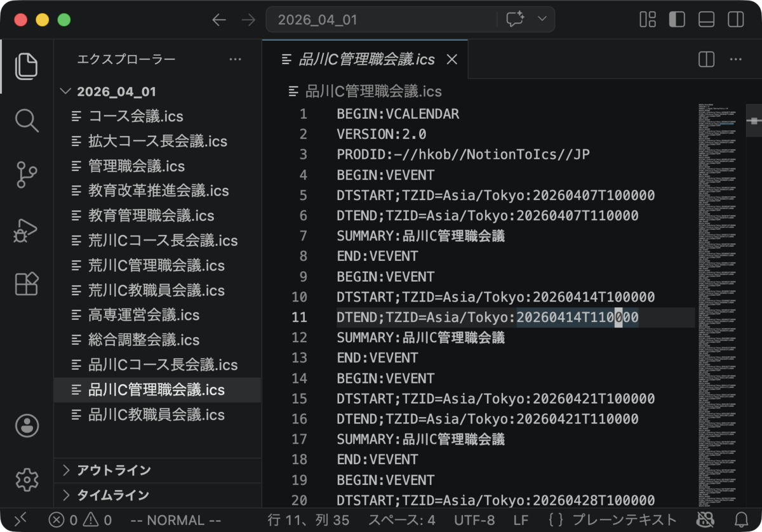Open the Manage gear icon

coord(27,479)
